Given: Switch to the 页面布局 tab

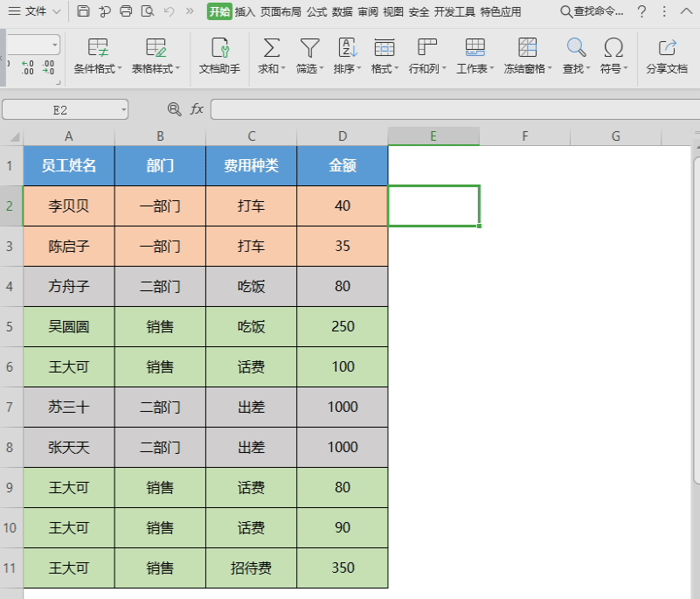Looking at the screenshot, I should coord(281,11).
